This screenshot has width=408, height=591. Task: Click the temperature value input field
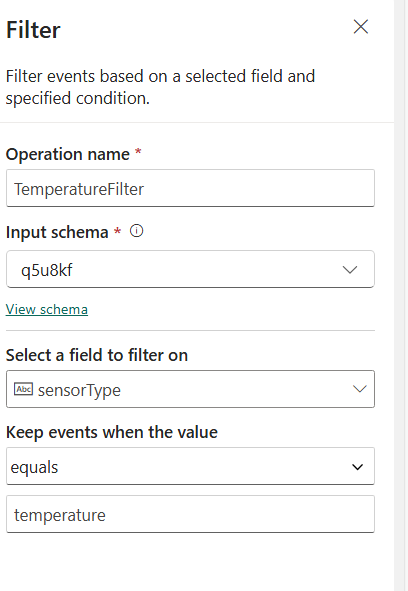[x=190, y=514]
